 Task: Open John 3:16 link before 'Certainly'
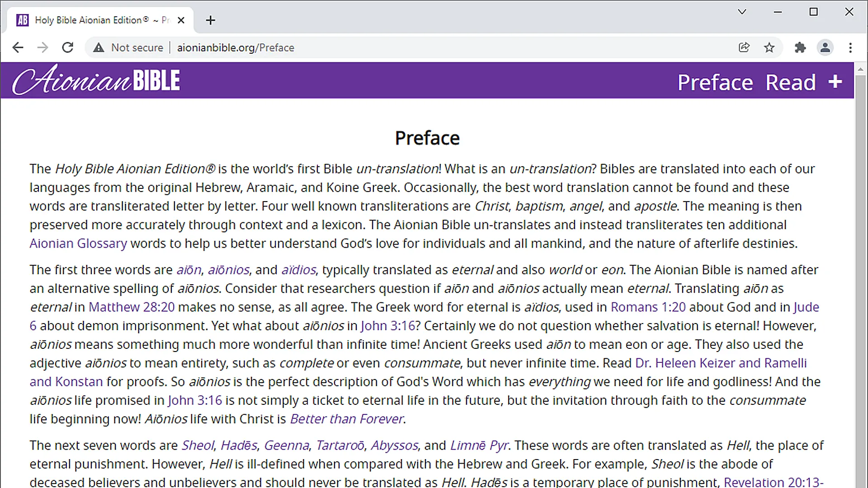(388, 326)
